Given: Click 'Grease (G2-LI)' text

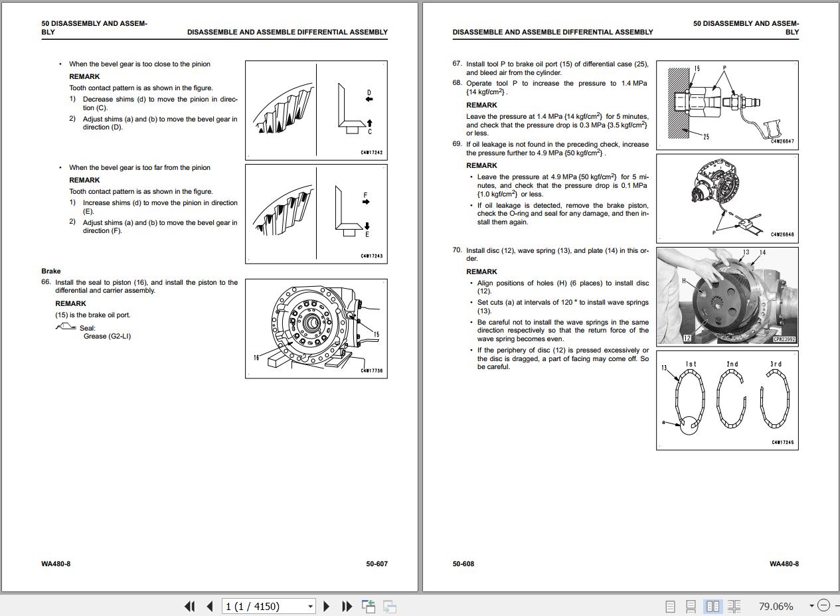Looking at the screenshot, I should pos(107,336).
